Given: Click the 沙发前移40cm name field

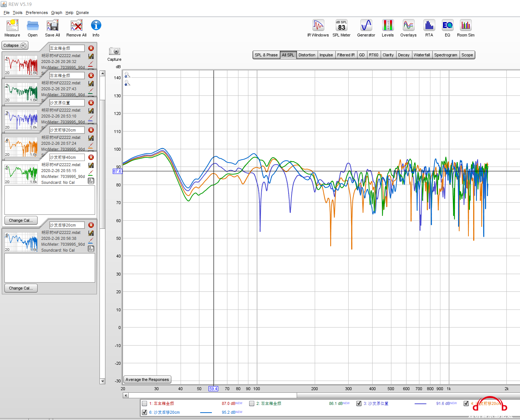Looking at the screenshot, I should click(67, 157).
